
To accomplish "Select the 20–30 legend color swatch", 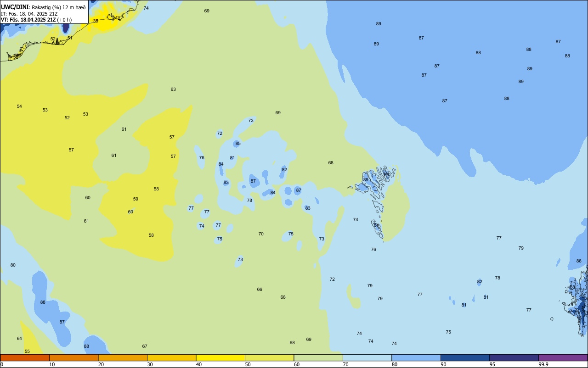I will 123,357.
